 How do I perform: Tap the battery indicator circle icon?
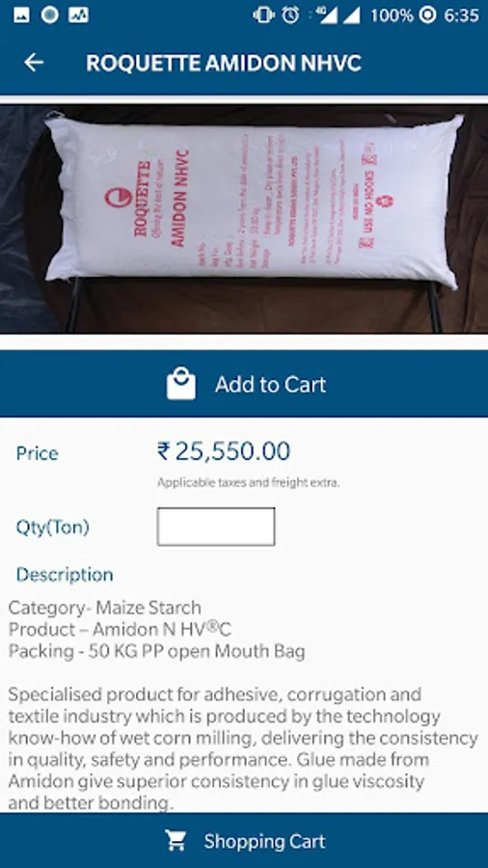427,14
